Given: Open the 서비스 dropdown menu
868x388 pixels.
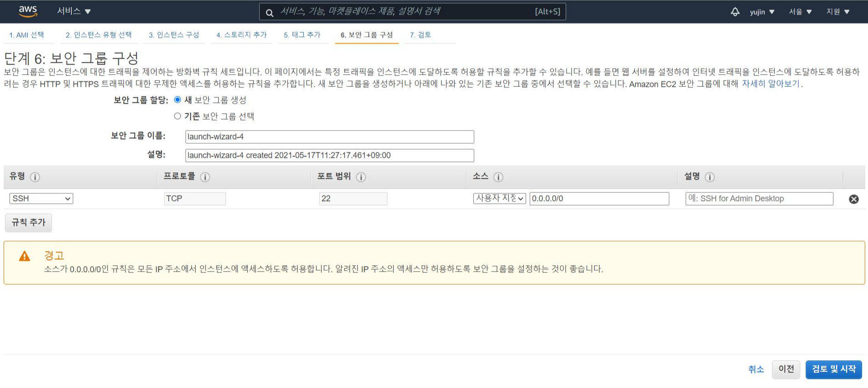Looking at the screenshot, I should [74, 11].
